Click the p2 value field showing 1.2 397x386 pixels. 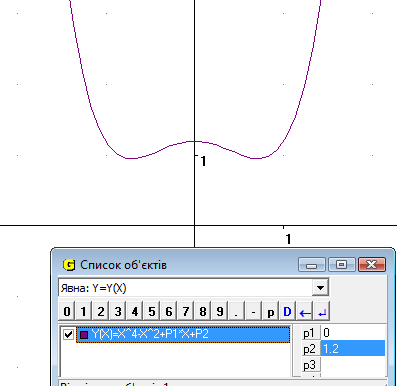[353, 349]
